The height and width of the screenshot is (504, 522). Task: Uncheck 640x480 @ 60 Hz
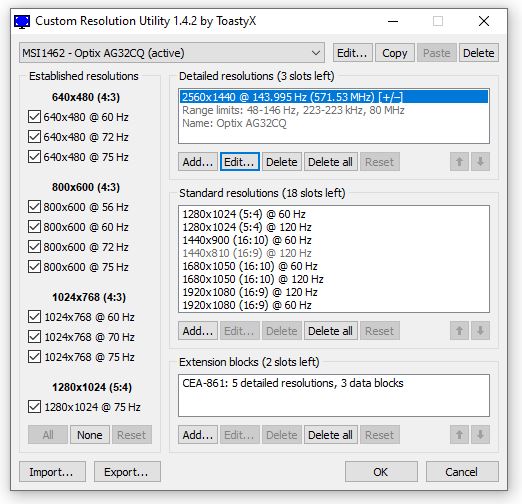pos(34,117)
